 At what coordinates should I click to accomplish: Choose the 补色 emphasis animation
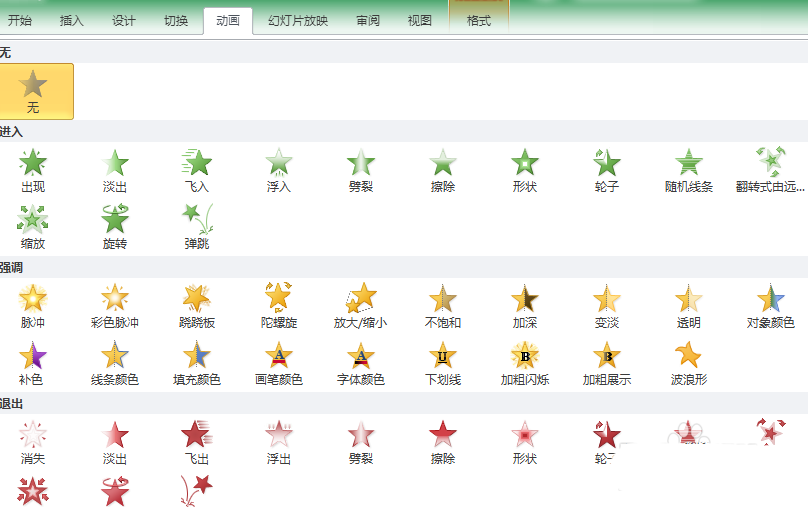pos(32,364)
